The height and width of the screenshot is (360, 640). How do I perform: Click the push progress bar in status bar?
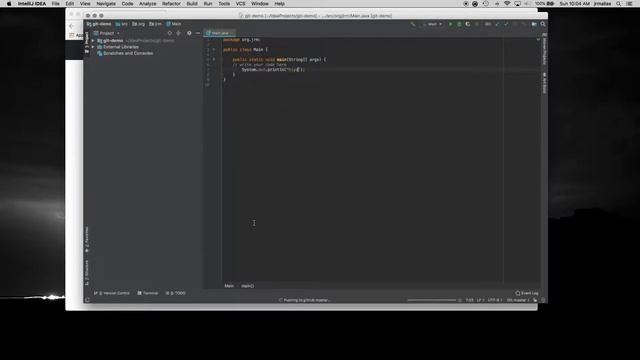[431, 300]
